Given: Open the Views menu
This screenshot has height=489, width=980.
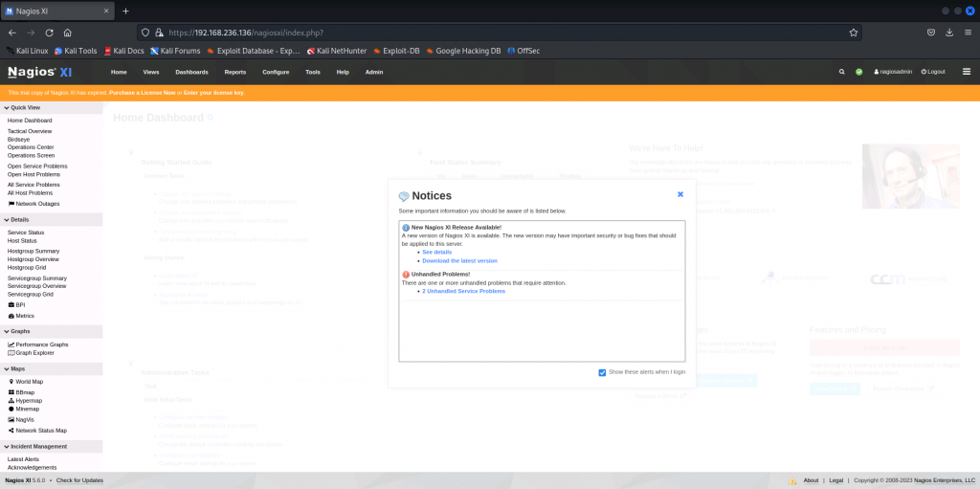Looking at the screenshot, I should click(151, 72).
